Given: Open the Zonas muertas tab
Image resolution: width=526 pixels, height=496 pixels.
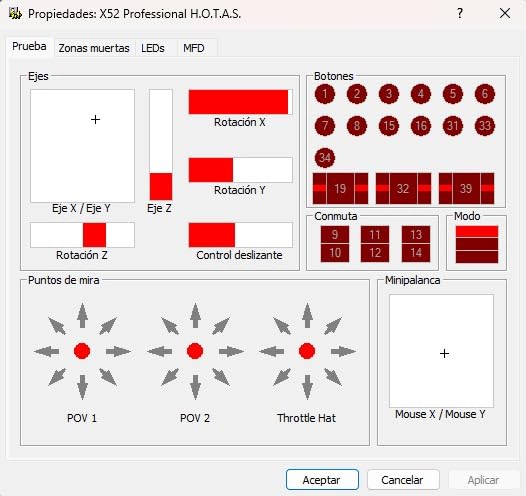Looking at the screenshot, I should [94, 48].
